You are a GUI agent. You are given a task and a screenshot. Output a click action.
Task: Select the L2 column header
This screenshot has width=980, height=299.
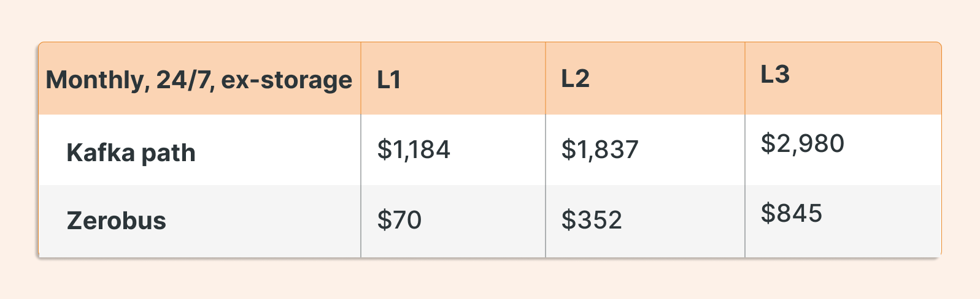[575, 79]
